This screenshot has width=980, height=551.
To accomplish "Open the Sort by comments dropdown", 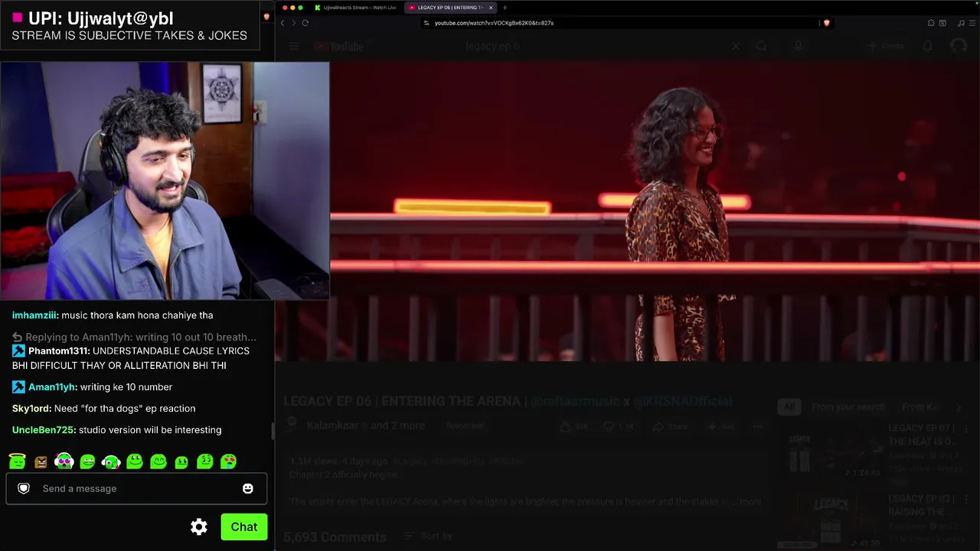I will [x=428, y=536].
